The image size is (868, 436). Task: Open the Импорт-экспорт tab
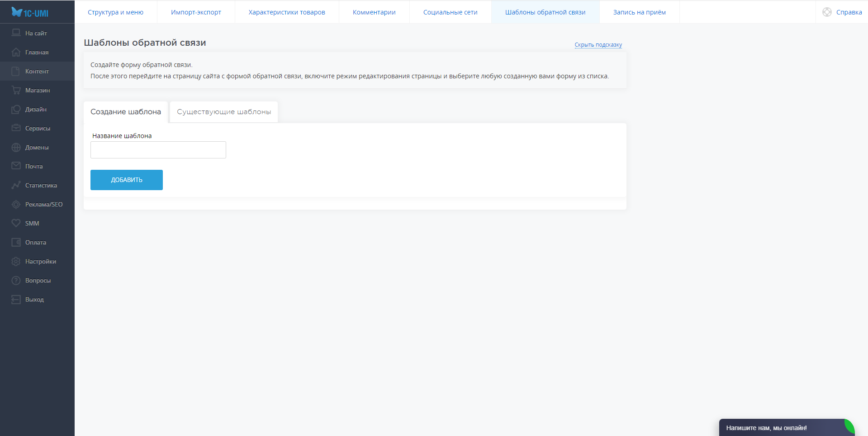[196, 12]
